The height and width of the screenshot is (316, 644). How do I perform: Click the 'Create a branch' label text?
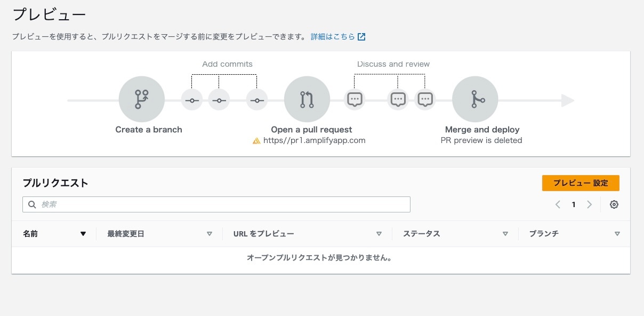(x=149, y=130)
